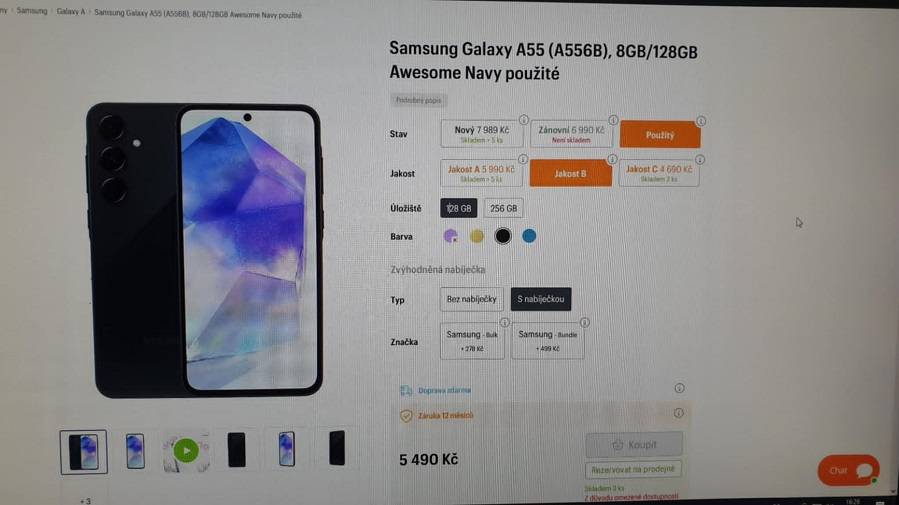Viewport: 899px width, 505px height.
Task: Open info icon on the Použitý button
Action: [701, 122]
